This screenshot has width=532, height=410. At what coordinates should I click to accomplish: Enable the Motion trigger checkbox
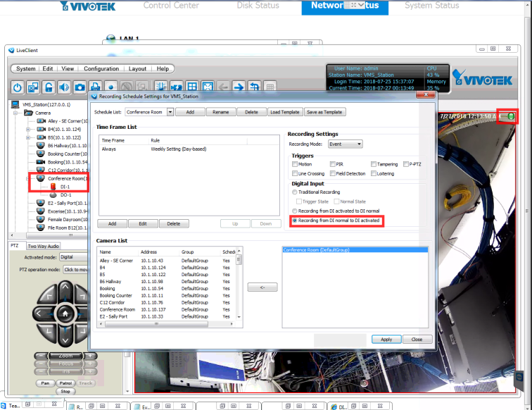(295, 164)
